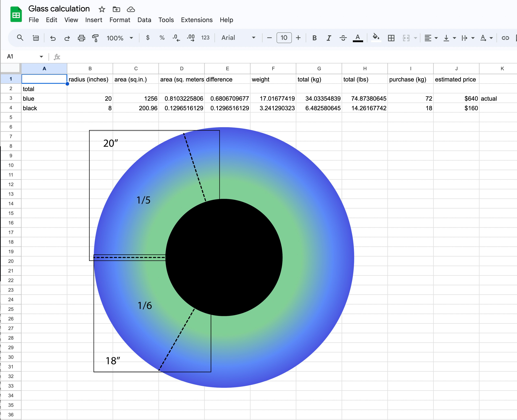Image resolution: width=517 pixels, height=420 pixels.
Task: Select cell J3 showing $640
Action: tap(456, 98)
